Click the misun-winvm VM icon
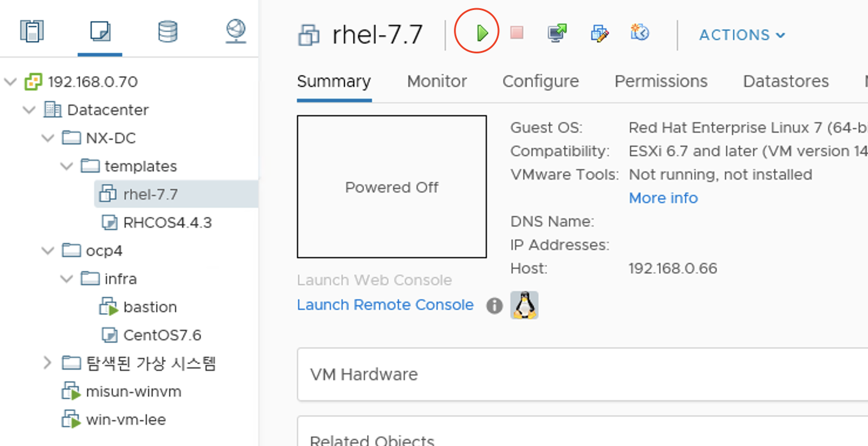This screenshot has height=446, width=868. [72, 391]
